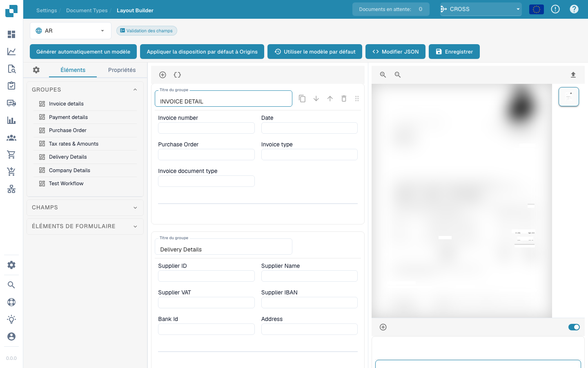Select the page thumbnail in the preview
The image size is (588, 368).
tap(569, 97)
